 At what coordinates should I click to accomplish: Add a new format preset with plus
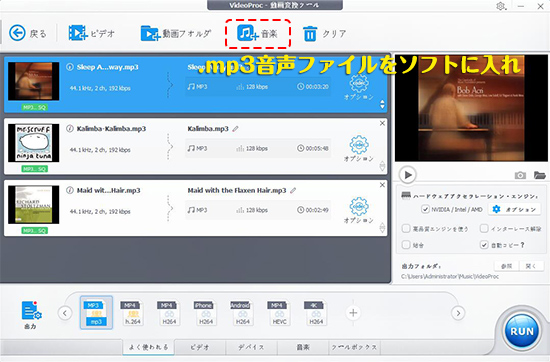click(353, 313)
